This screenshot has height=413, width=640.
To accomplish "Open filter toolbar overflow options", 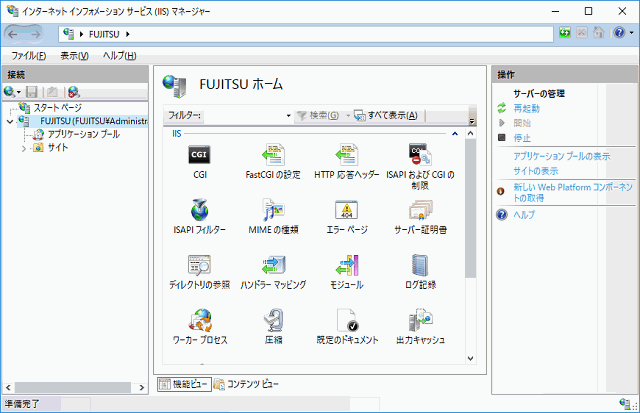I will pos(472,121).
